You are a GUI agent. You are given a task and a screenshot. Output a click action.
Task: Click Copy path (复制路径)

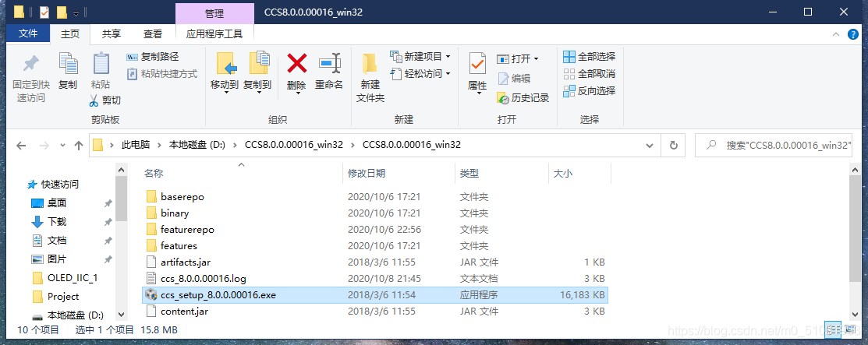coord(153,56)
